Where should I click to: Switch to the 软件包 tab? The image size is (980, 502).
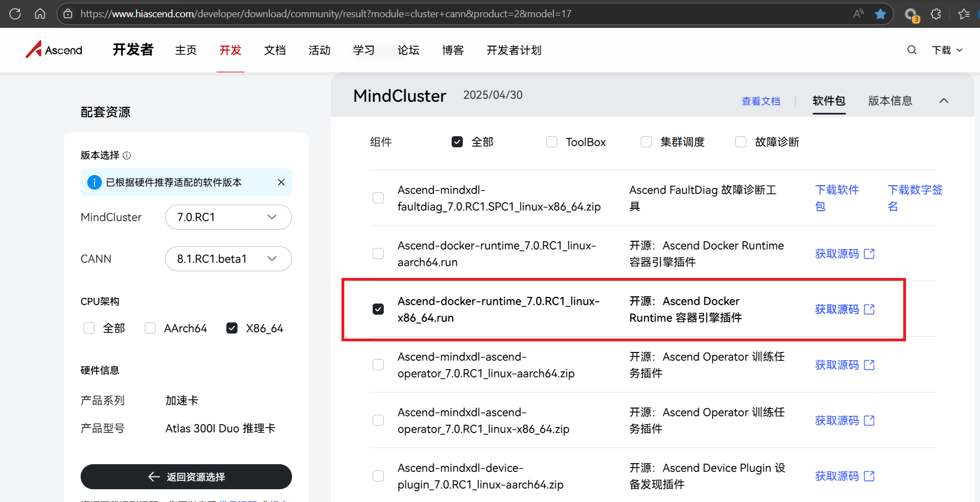tap(829, 101)
